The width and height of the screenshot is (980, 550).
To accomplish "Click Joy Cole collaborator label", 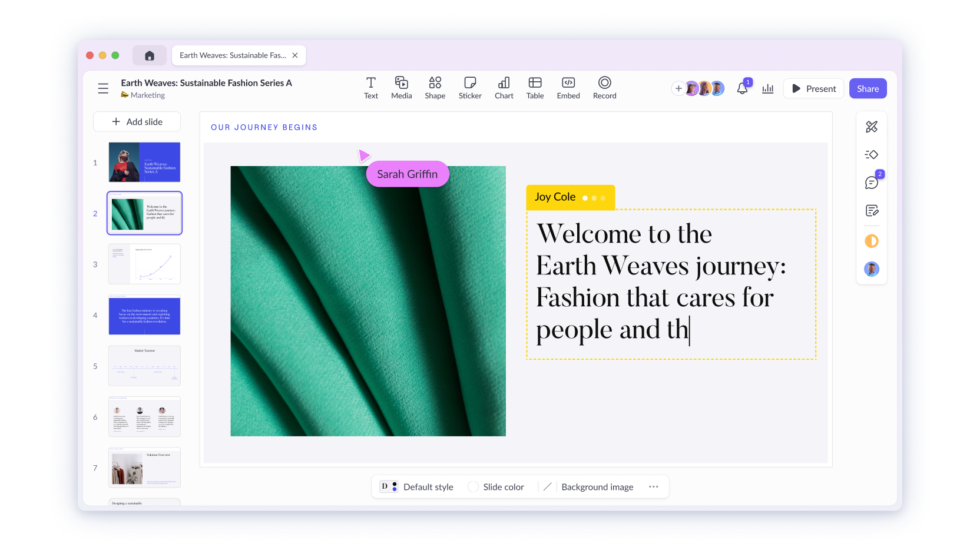I will [571, 197].
